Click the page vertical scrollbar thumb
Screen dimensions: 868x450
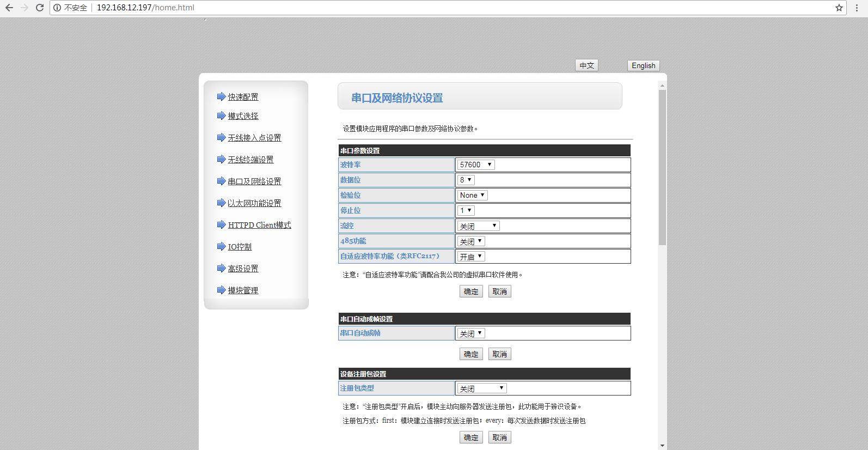(x=662, y=166)
